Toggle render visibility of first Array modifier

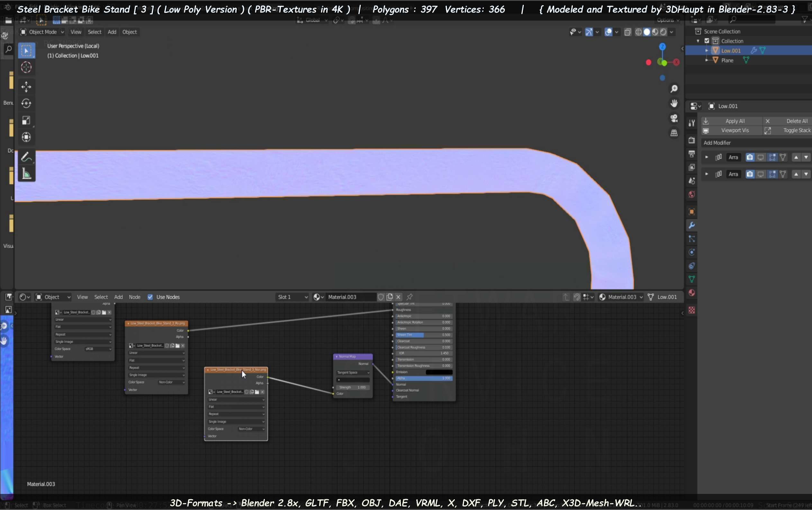(x=749, y=157)
